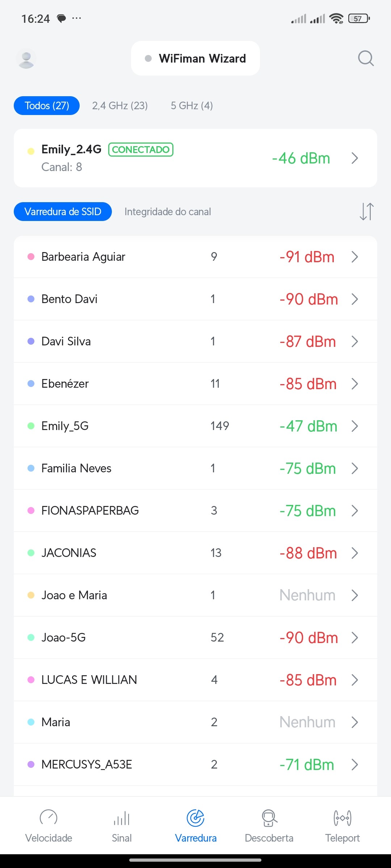391x868 pixels.
Task: Select the Todos (27) filter
Action: (47, 106)
